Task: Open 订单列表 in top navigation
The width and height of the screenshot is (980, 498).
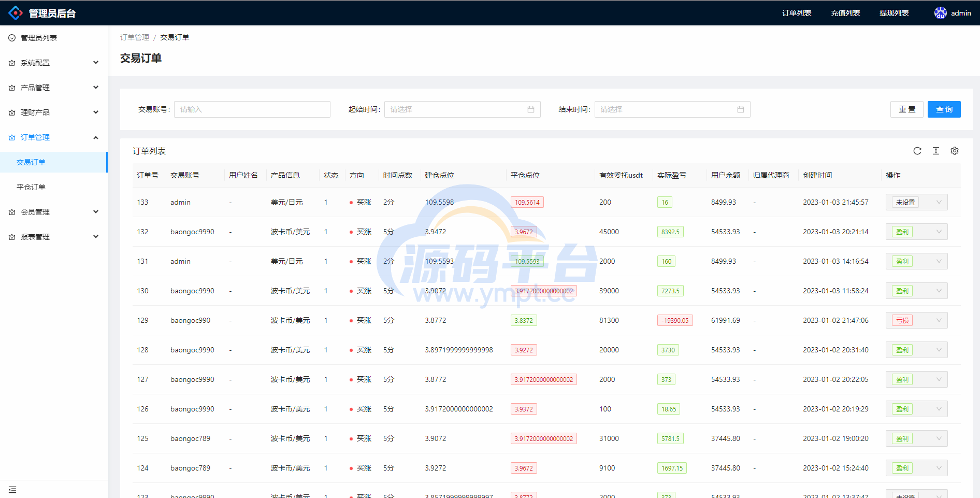Action: [x=797, y=13]
